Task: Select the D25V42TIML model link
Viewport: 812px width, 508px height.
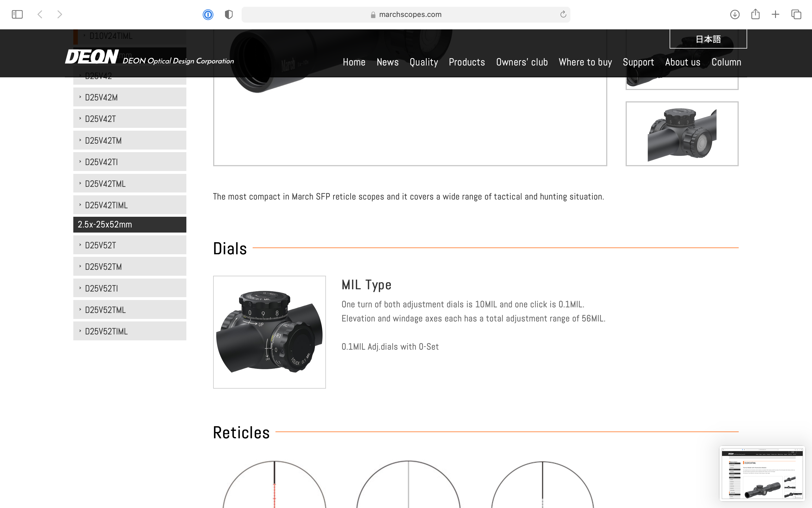Action: [129, 205]
